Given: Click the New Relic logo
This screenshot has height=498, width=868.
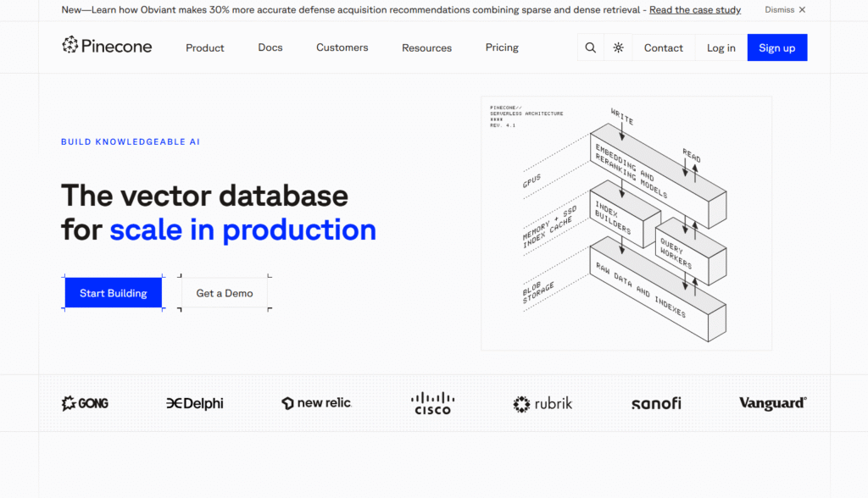Looking at the screenshot, I should (x=317, y=403).
